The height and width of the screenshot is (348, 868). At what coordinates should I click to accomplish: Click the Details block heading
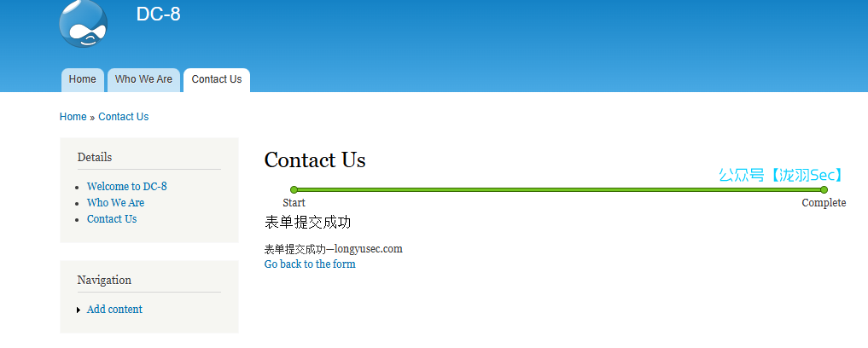(95, 157)
